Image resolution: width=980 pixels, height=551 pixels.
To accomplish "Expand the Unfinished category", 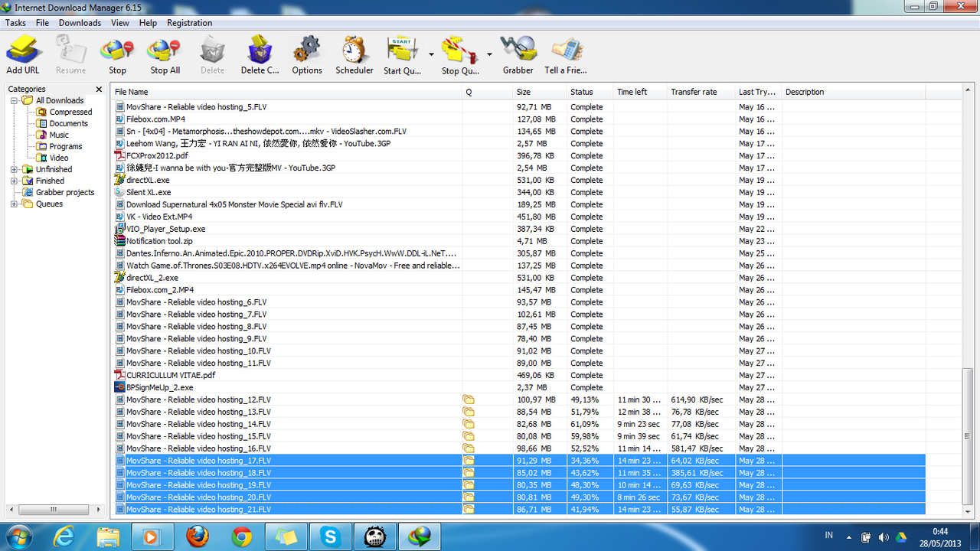I will [x=15, y=169].
